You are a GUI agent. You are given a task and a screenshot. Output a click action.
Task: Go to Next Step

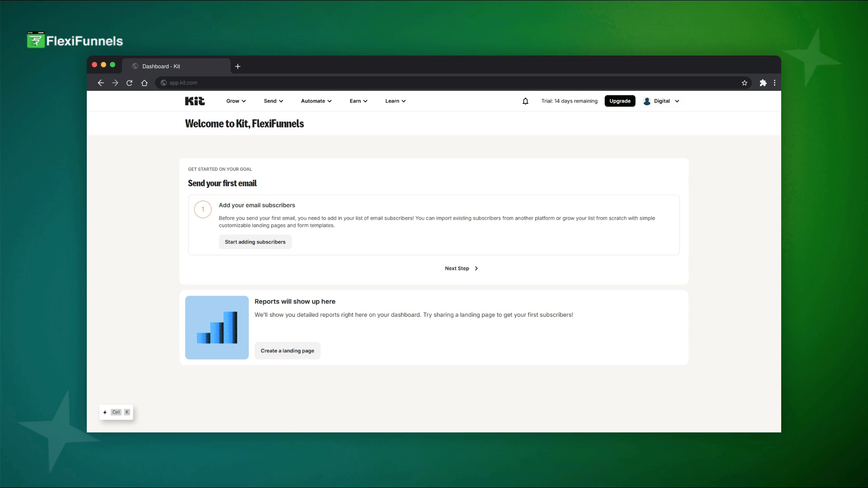click(x=461, y=268)
